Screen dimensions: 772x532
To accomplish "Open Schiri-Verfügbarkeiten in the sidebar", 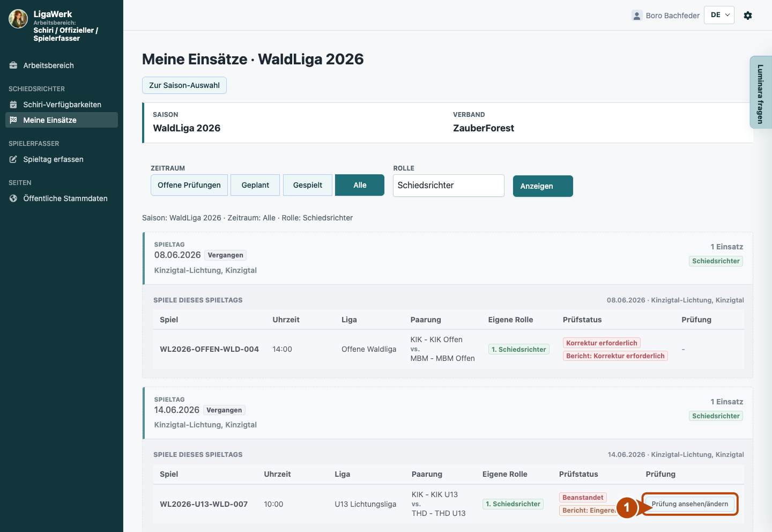I will tap(62, 105).
